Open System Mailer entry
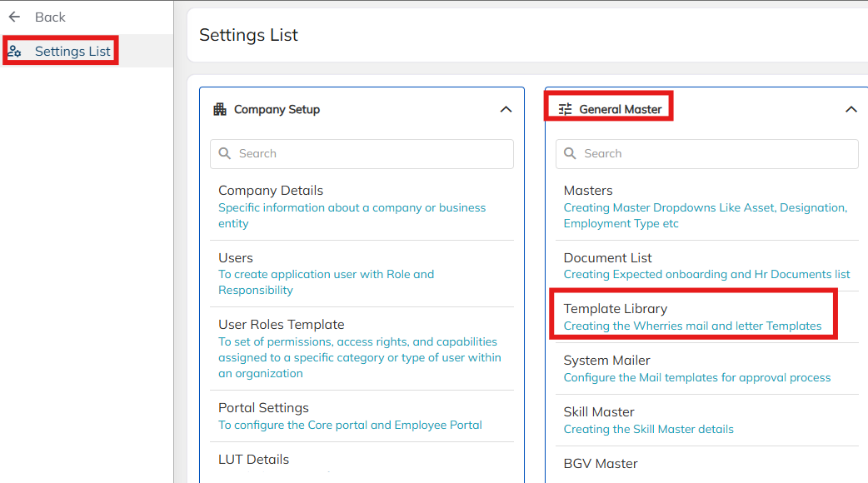Viewport: 868px width, 483px height. coord(606,361)
